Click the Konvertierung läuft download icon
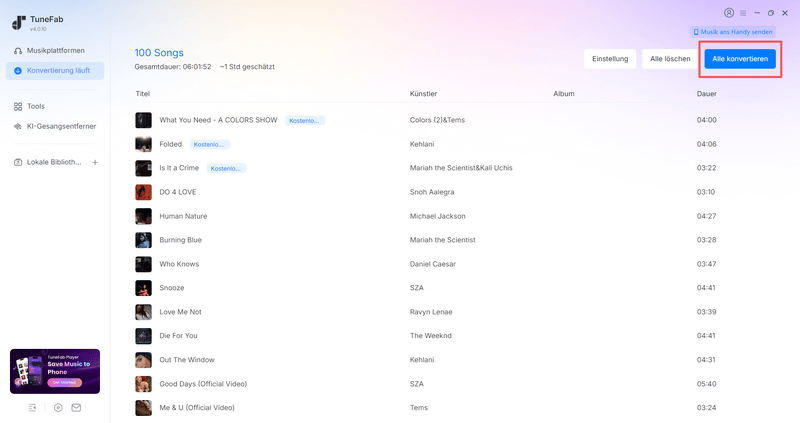 pos(18,70)
